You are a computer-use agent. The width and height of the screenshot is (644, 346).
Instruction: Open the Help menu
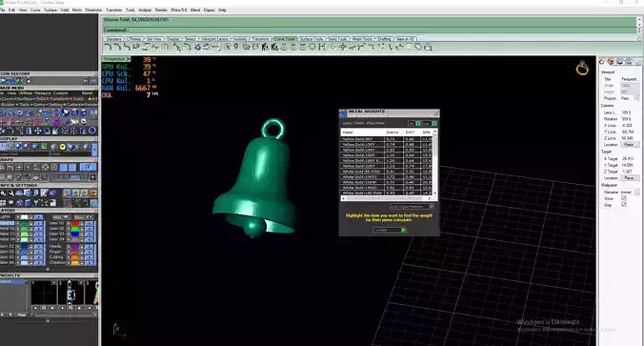(x=222, y=10)
